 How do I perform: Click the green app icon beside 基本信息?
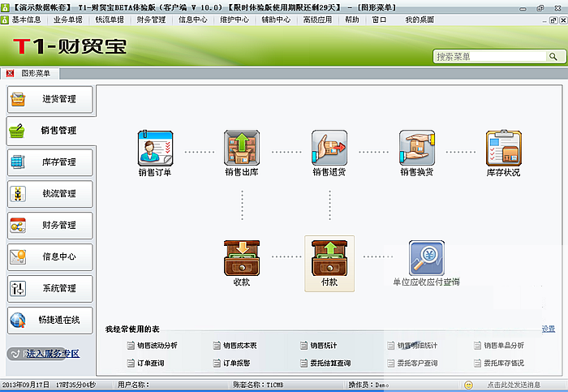(x=5, y=20)
